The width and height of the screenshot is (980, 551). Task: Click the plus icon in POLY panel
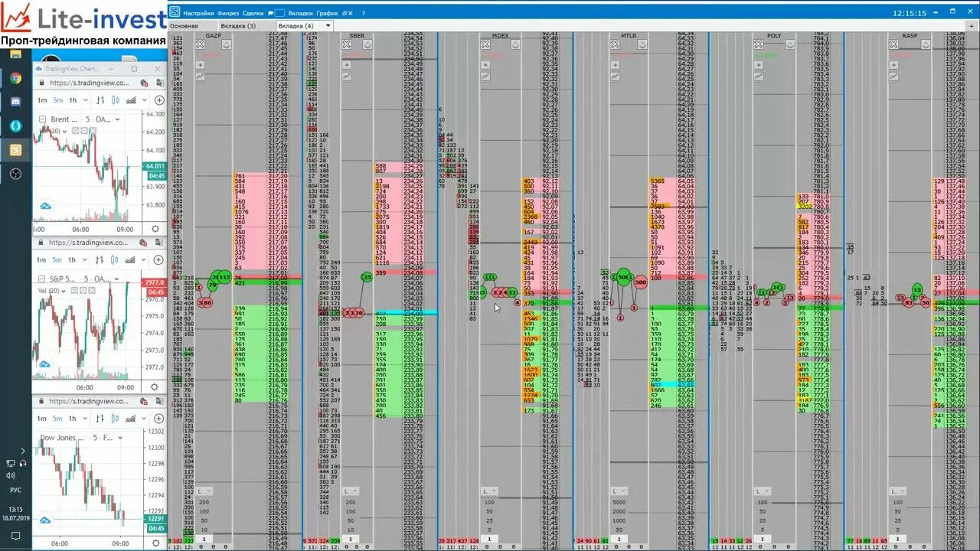click(x=759, y=65)
